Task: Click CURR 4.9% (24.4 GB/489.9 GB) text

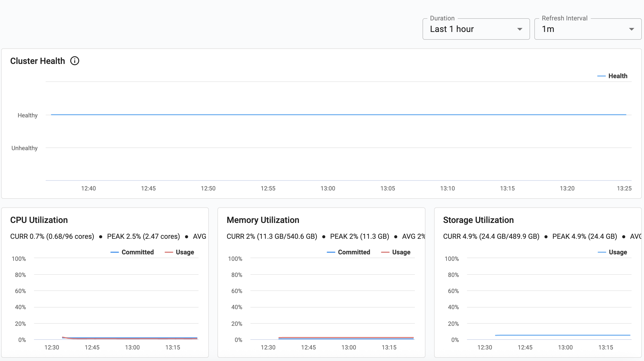Action: (491, 236)
